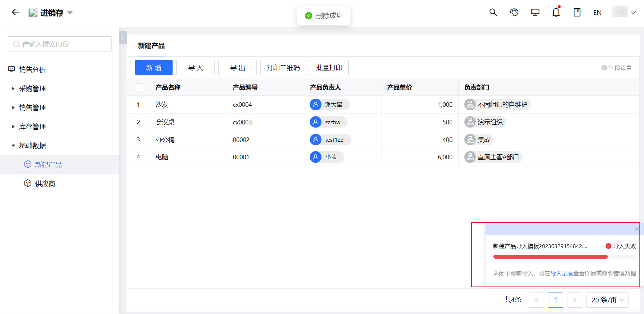Click department icon for 演示组织
644x314 pixels.
pos(470,122)
